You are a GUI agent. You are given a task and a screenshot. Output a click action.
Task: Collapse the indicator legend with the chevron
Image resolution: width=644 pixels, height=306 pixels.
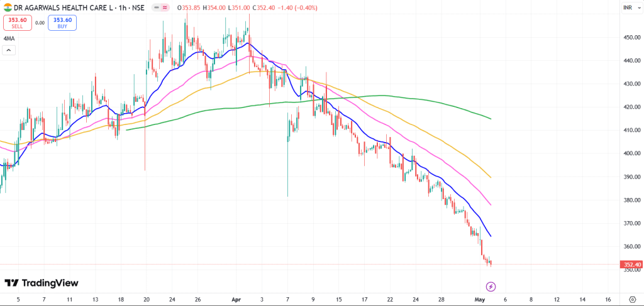tap(9, 50)
